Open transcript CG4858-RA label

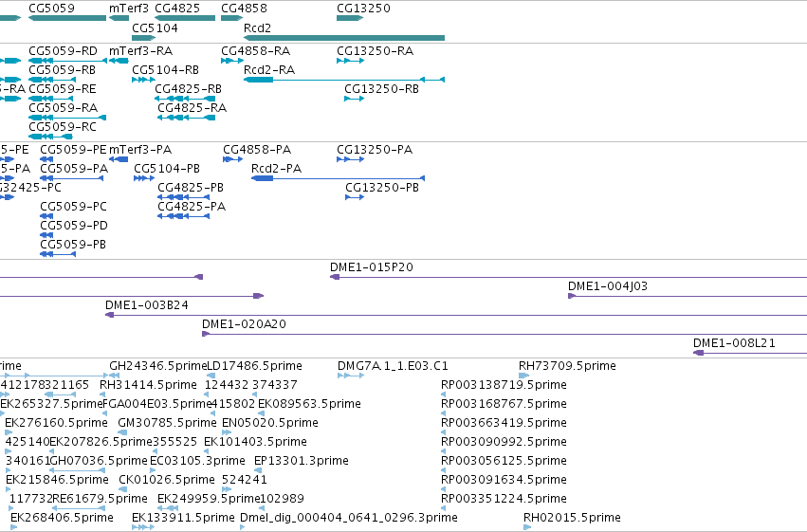[x=256, y=51]
